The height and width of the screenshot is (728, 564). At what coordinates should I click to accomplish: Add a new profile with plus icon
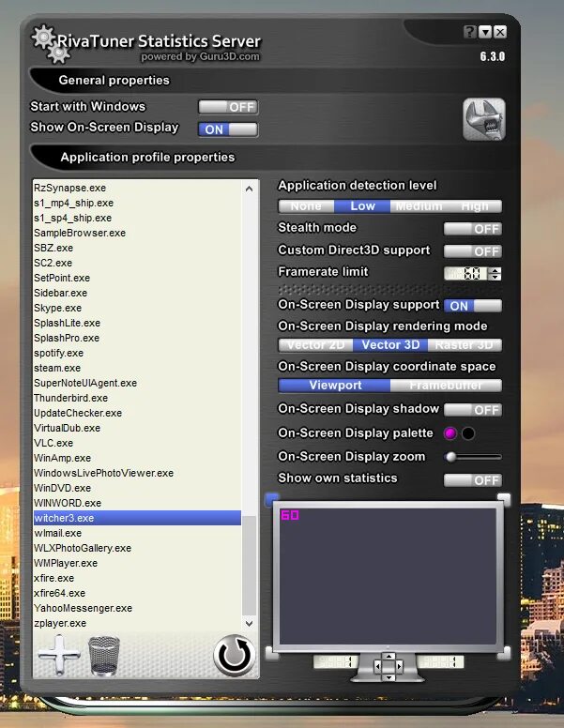click(59, 655)
